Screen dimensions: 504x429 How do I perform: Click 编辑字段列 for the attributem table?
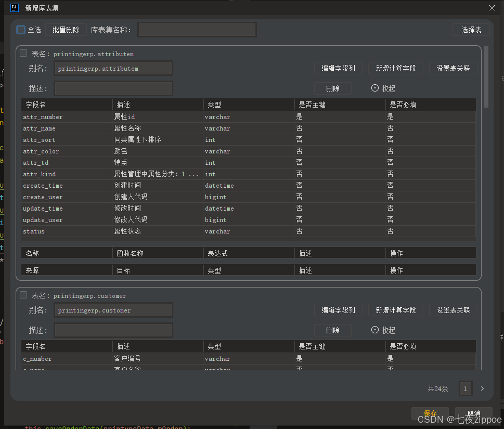click(338, 68)
